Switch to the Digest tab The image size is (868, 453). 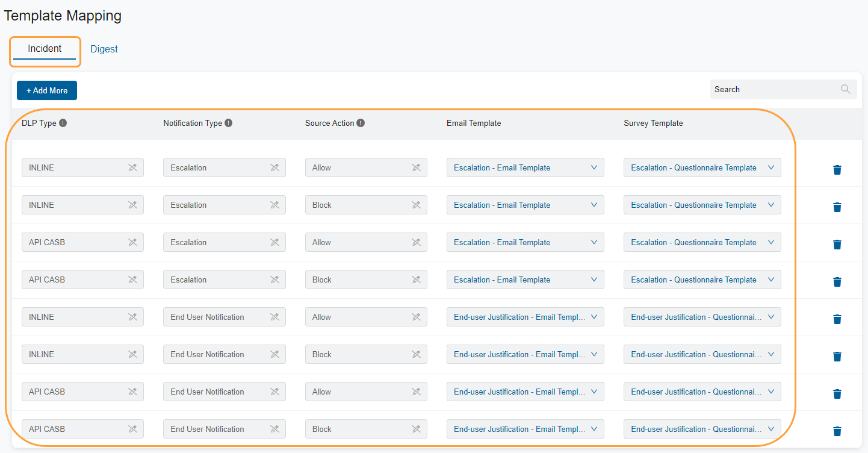click(104, 49)
